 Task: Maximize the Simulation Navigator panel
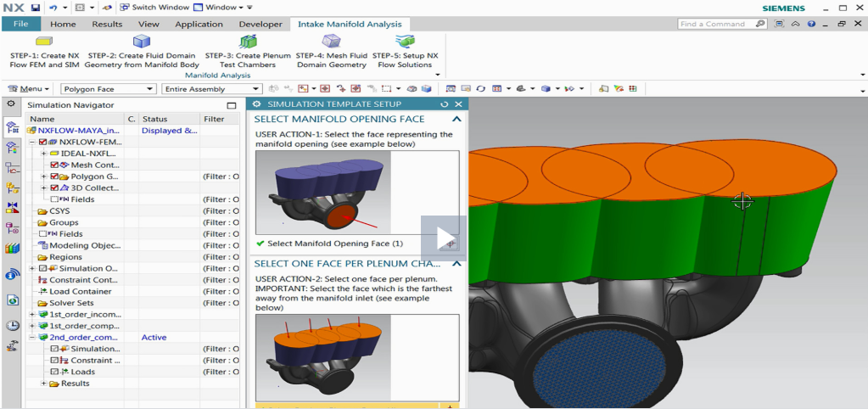[x=232, y=105]
